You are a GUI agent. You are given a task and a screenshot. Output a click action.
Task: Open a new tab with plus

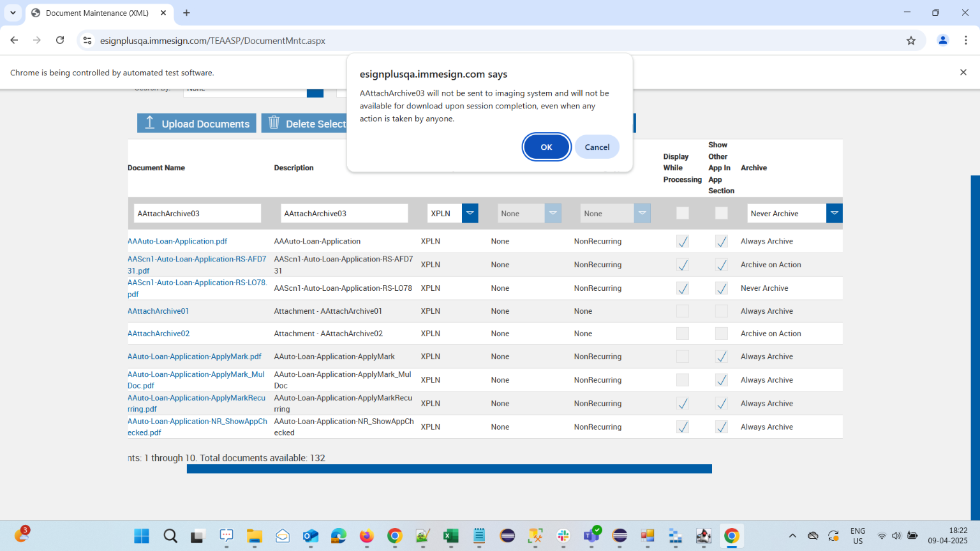pyautogui.click(x=186, y=13)
